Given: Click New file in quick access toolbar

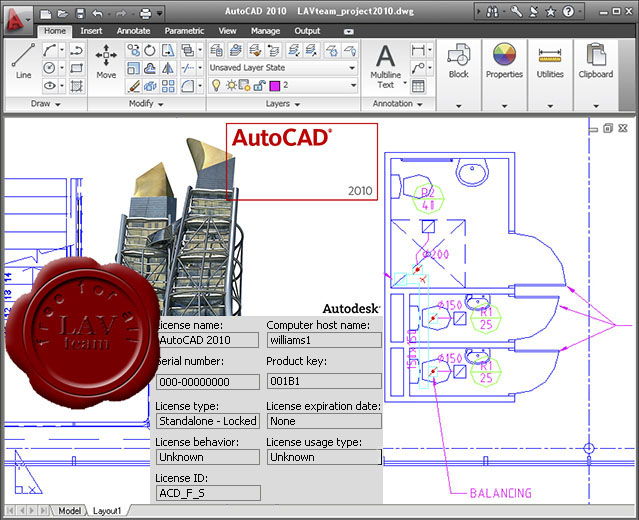Looking at the screenshot, I should point(45,14).
